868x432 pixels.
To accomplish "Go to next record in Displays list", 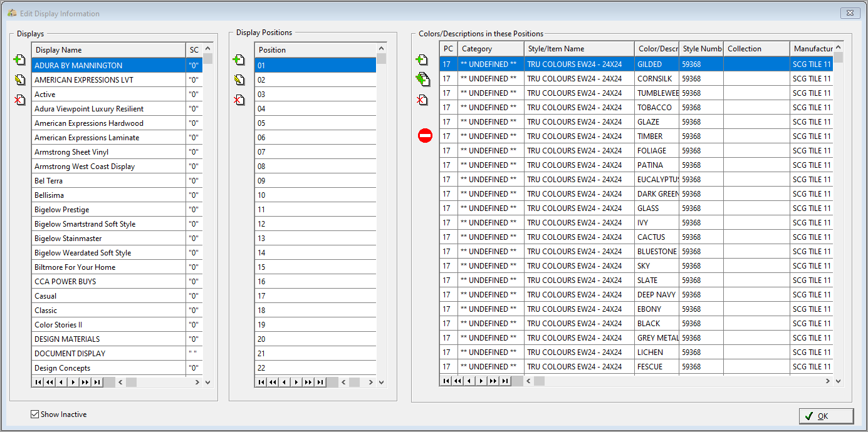I will pyautogui.click(x=73, y=382).
